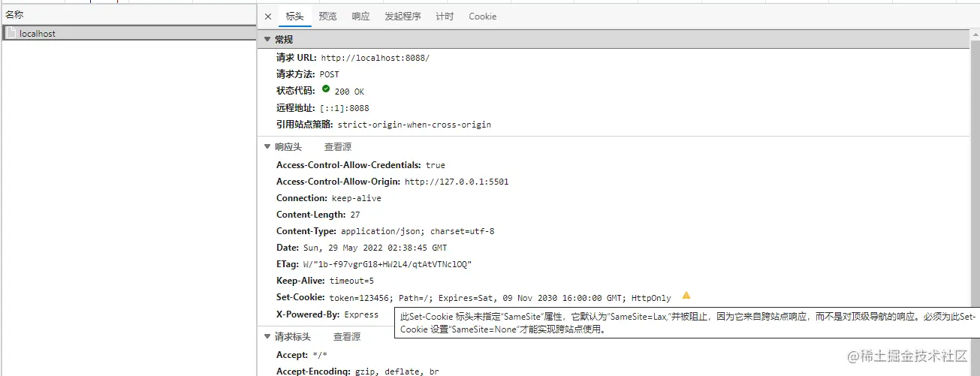The image size is (980, 376).
Task: Click the origin value http://127.0.0.1:5501
Action: (x=457, y=182)
